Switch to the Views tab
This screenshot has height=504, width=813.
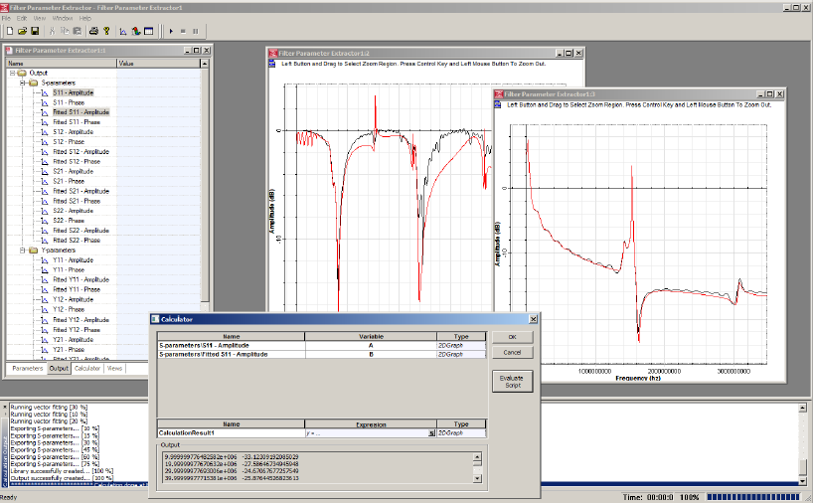[x=115, y=368]
